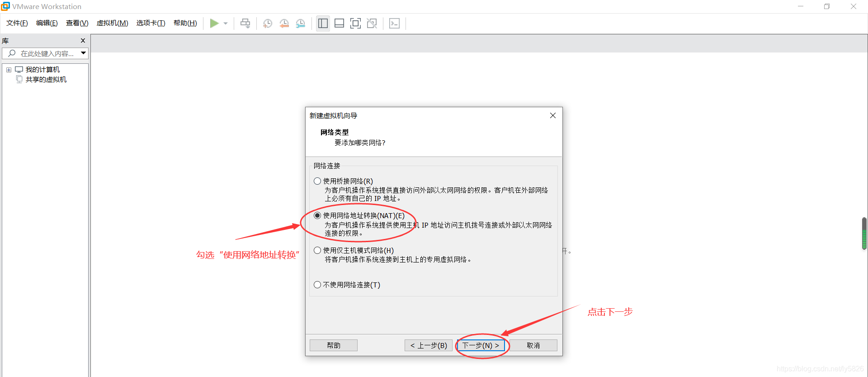Open the 文件(F) menu
Image resolution: width=868 pixels, height=377 pixels.
tap(17, 23)
